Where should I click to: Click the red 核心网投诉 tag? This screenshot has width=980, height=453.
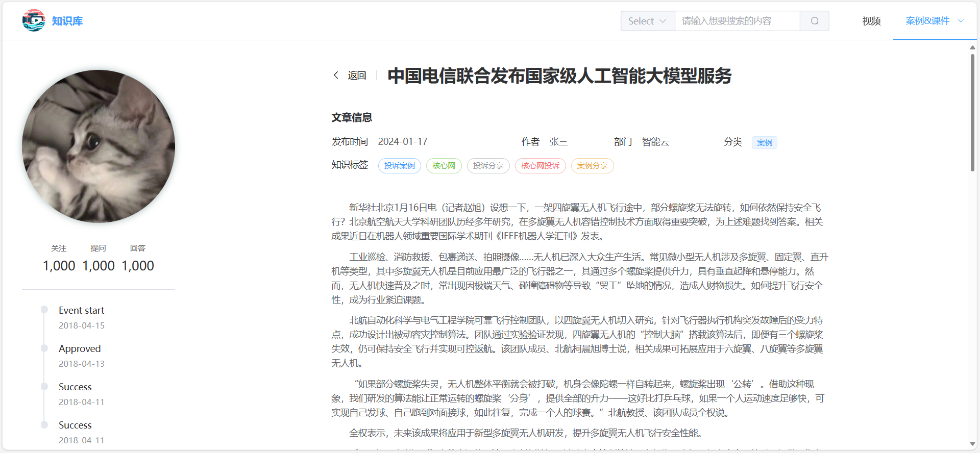click(540, 166)
